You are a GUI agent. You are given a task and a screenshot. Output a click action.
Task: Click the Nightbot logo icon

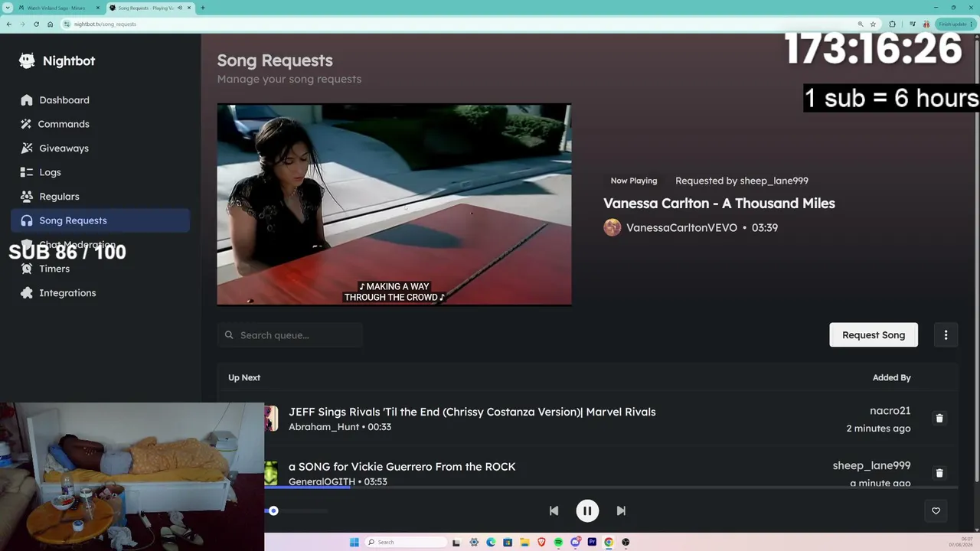27,60
